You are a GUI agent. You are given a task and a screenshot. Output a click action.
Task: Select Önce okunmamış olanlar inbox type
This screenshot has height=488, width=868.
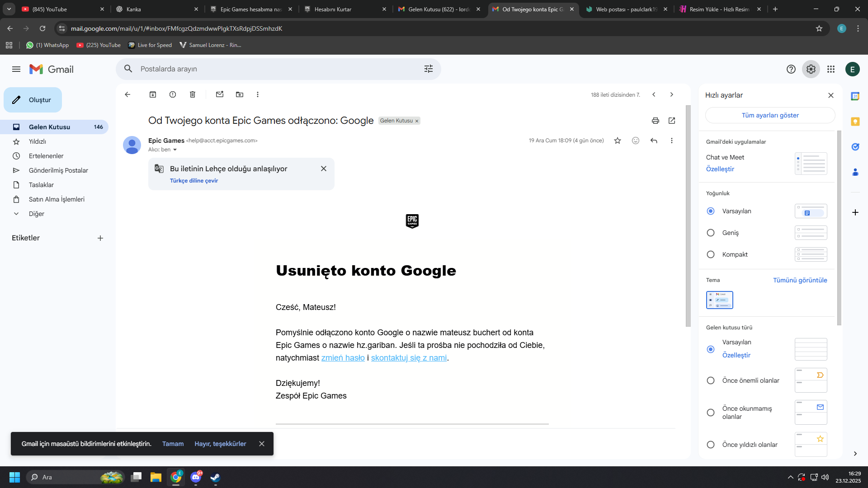click(x=711, y=413)
